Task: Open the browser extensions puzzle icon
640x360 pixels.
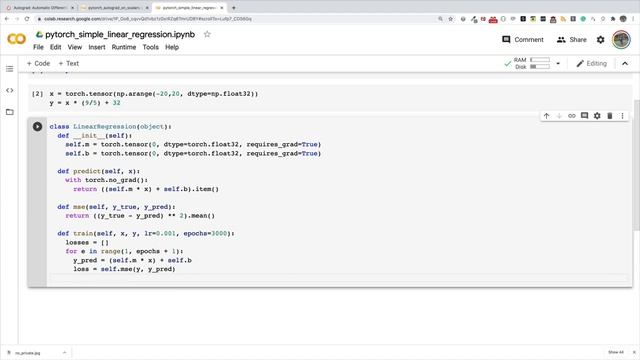Action: [x=613, y=19]
